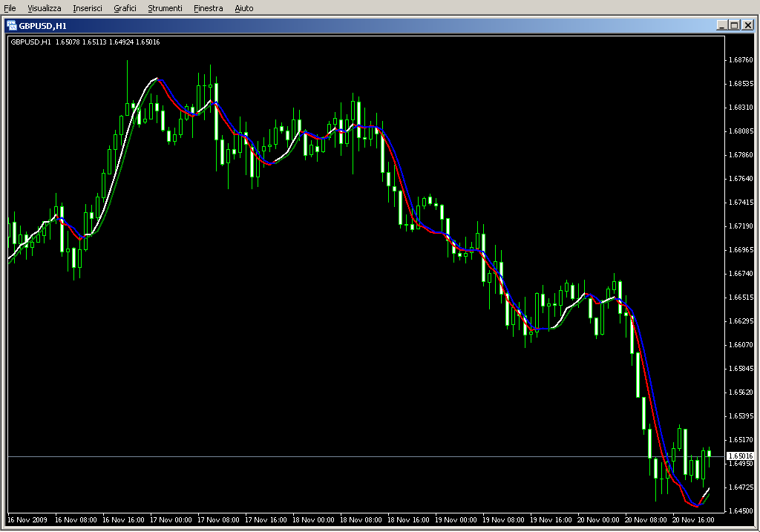Viewport: 760px width, 532px height.
Task: Minimize the GBPUSD,H1 chart window
Action: [x=721, y=25]
